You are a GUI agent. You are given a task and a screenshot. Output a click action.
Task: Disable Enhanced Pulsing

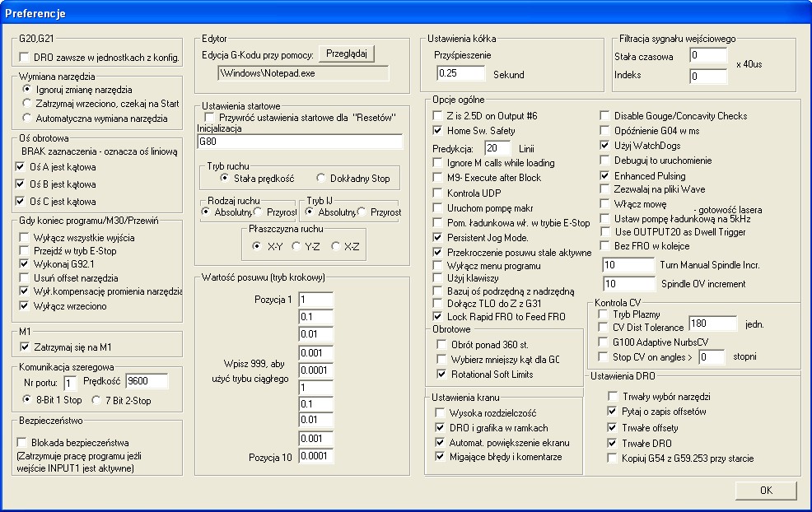pos(604,175)
